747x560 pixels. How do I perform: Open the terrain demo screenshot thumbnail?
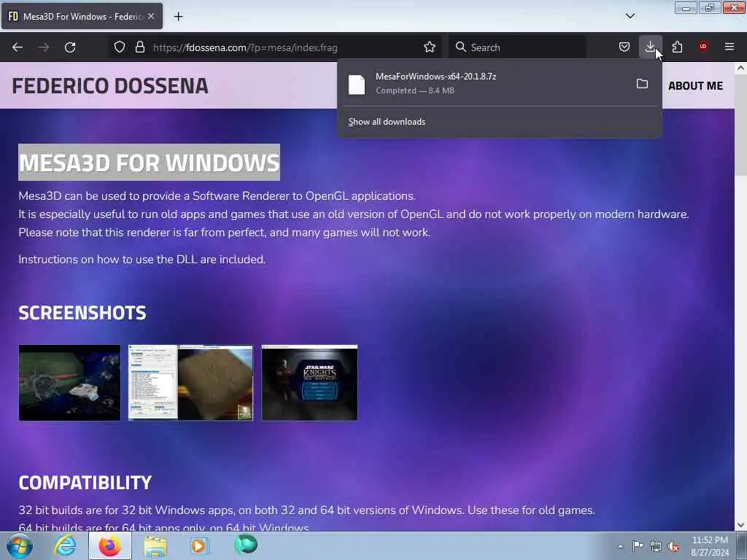coord(190,383)
